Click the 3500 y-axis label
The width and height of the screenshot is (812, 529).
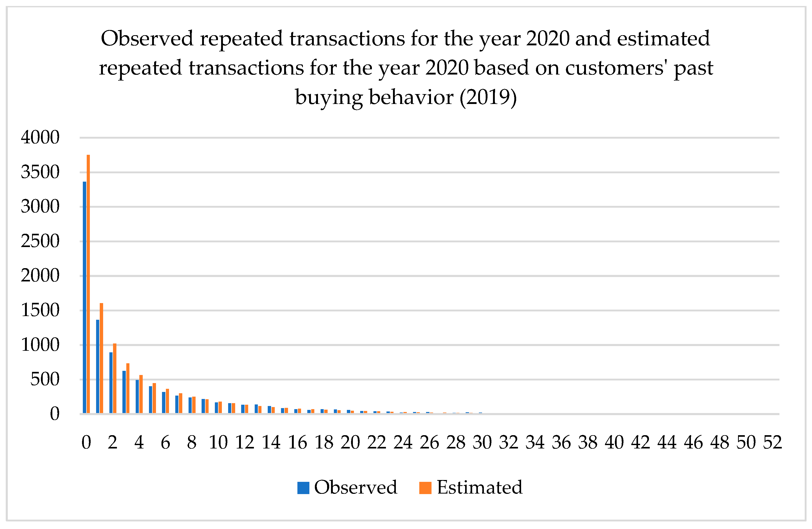[40, 172]
